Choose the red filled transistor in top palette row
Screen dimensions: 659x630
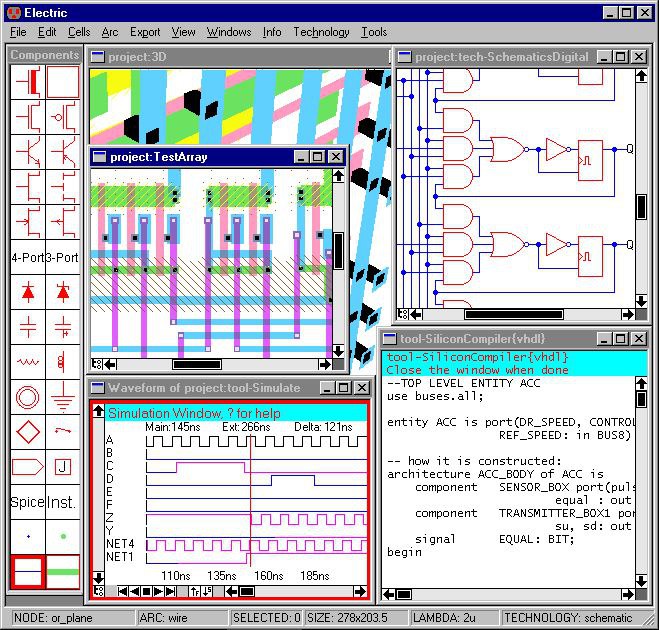click(28, 82)
